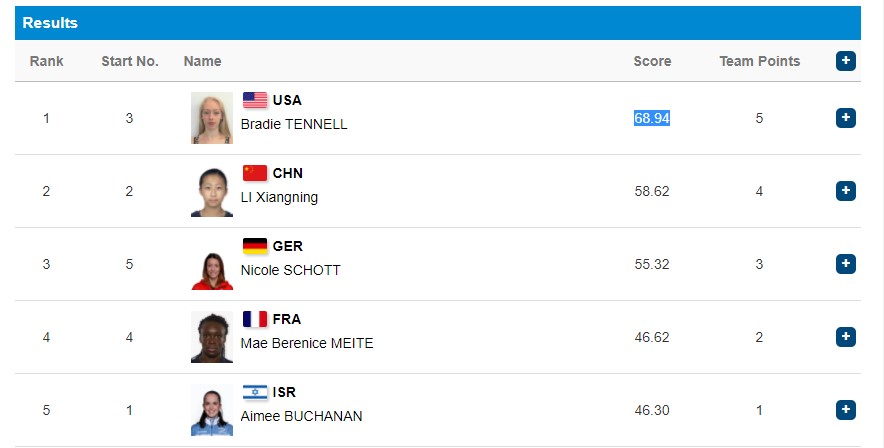Open Nicole SCHOTT's athlete photo
Image resolution: width=884 pixels, height=448 pixels.
[212, 264]
